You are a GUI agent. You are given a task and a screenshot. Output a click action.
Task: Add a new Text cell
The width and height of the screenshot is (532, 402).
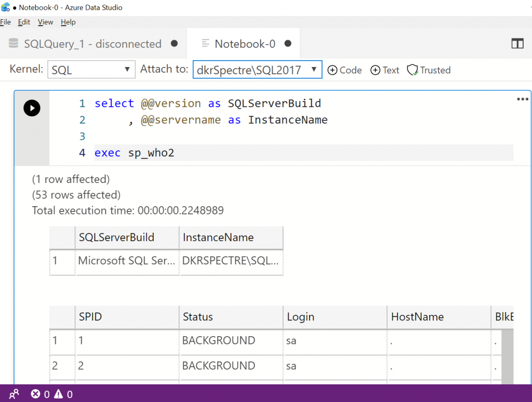384,70
